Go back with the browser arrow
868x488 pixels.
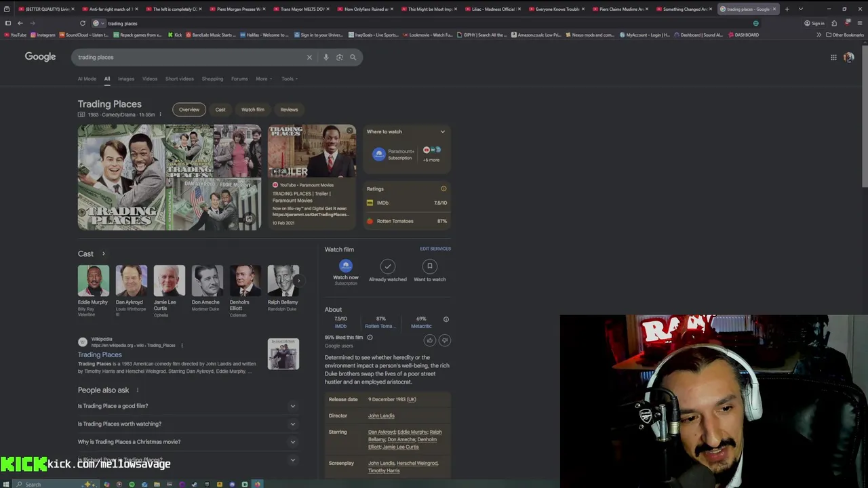20,23
